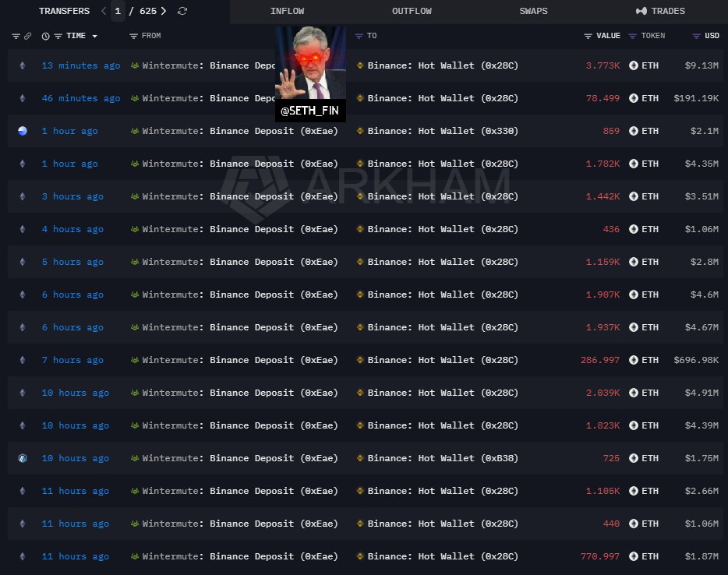This screenshot has width=728, height=575.
Task: Open the 13 minutes ago transaction
Action: click(x=81, y=65)
